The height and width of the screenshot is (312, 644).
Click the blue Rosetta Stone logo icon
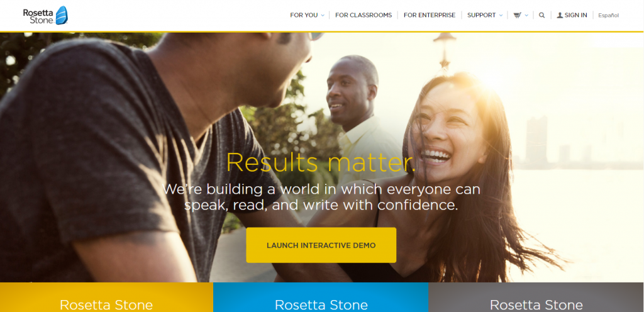(x=62, y=15)
